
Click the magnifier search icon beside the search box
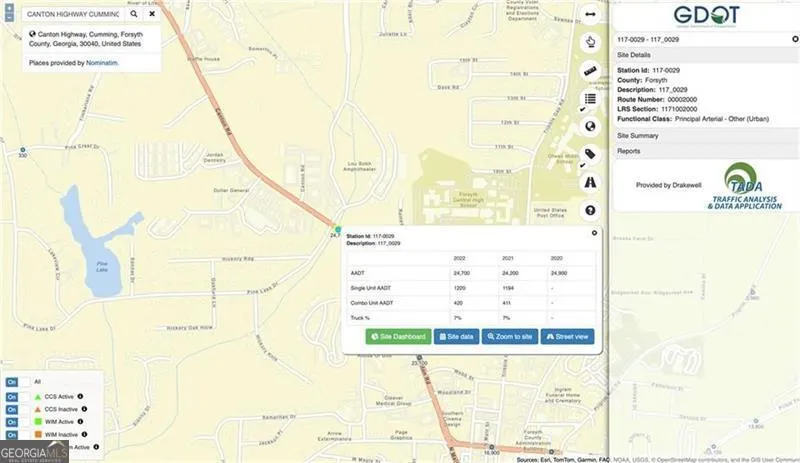133,15
